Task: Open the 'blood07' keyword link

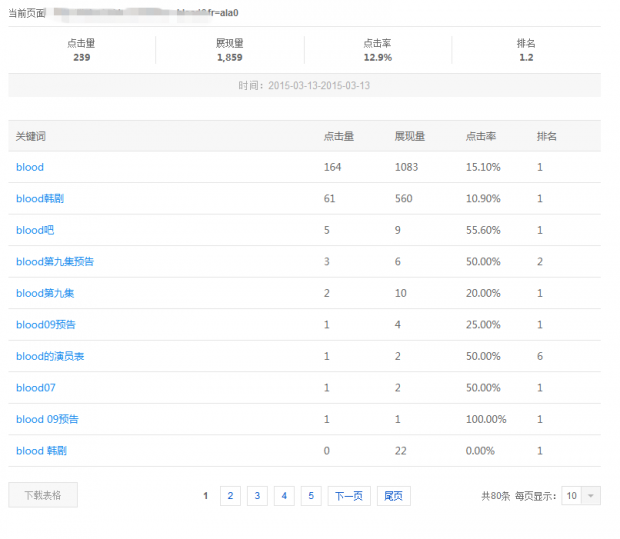Action: pos(36,388)
